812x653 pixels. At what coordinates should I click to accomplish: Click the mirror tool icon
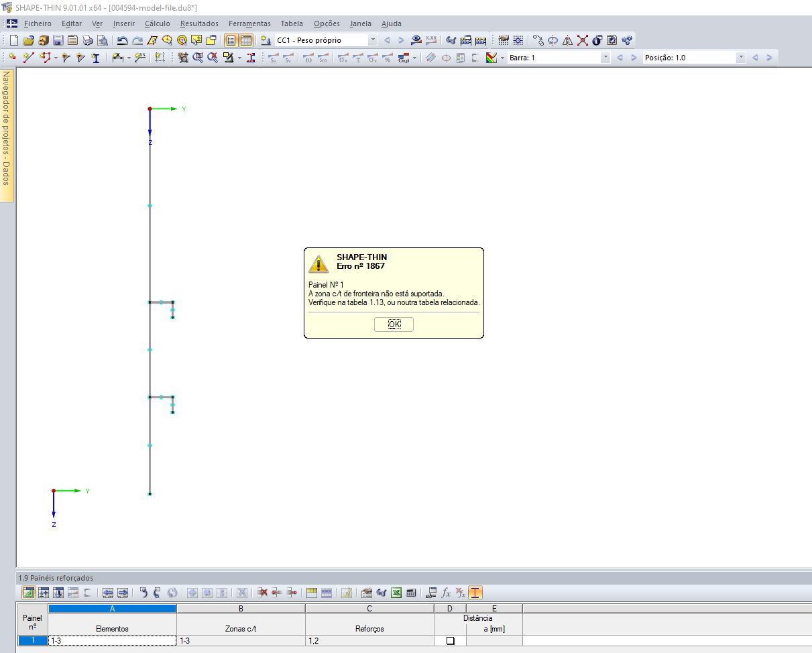pos(568,40)
